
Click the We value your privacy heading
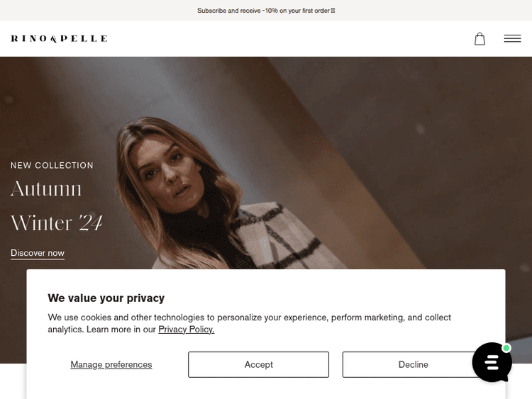pos(106,298)
